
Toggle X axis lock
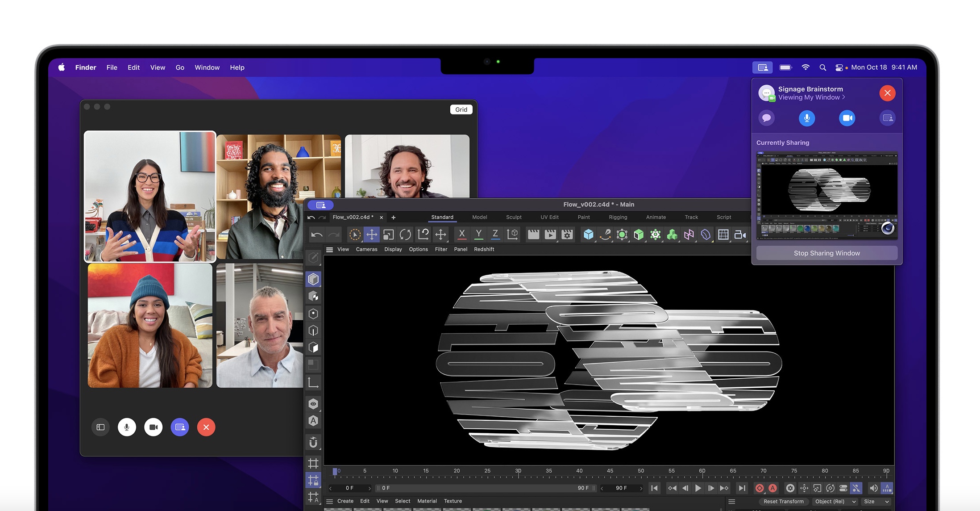coord(462,234)
